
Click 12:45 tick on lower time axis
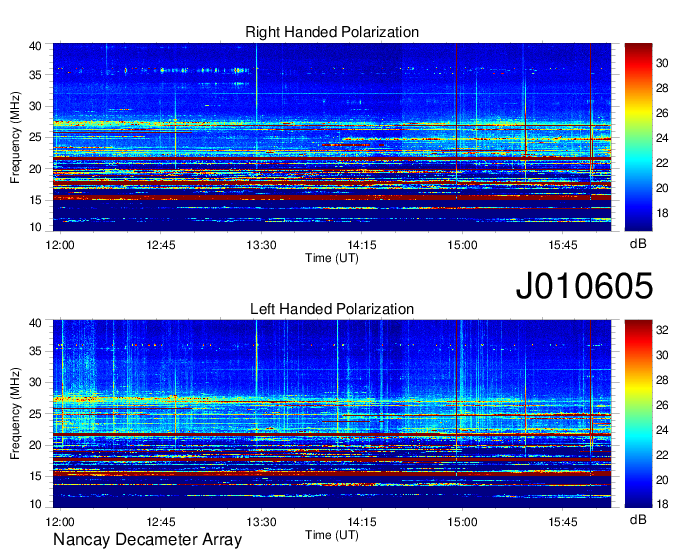[160, 522]
